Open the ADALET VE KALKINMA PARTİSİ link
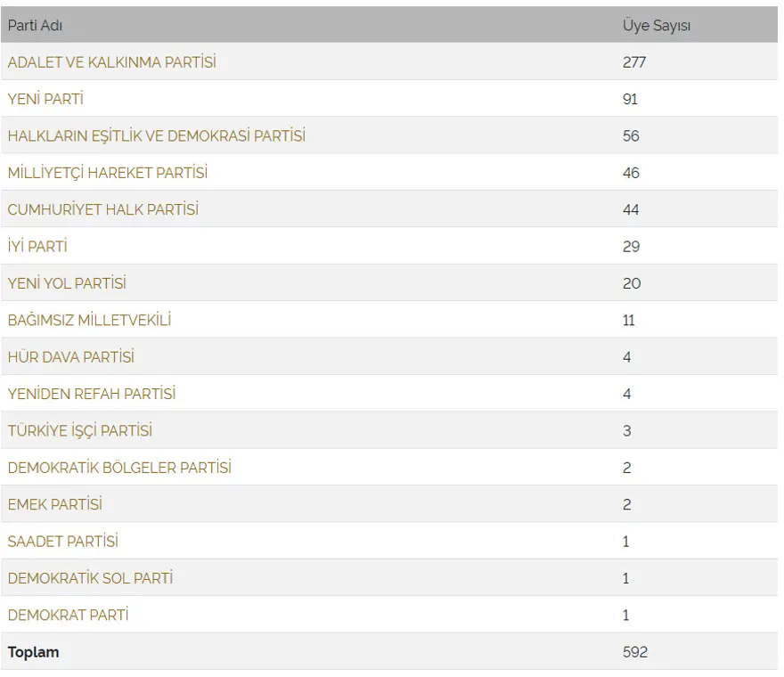 112,62
